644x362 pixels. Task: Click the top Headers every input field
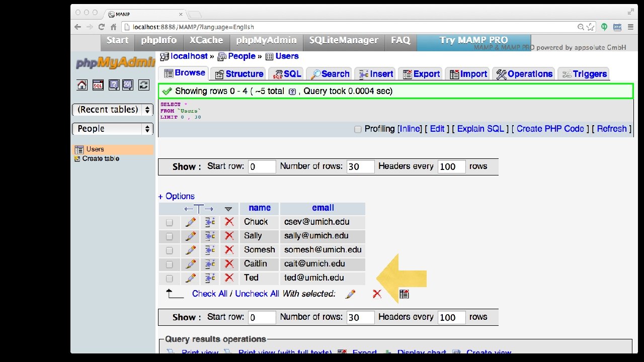(451, 166)
